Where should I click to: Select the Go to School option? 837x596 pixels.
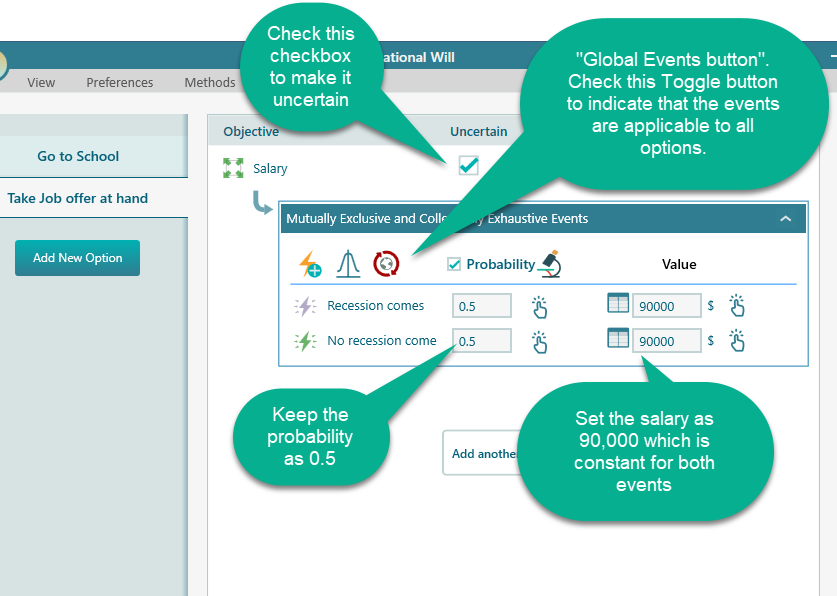click(78, 156)
